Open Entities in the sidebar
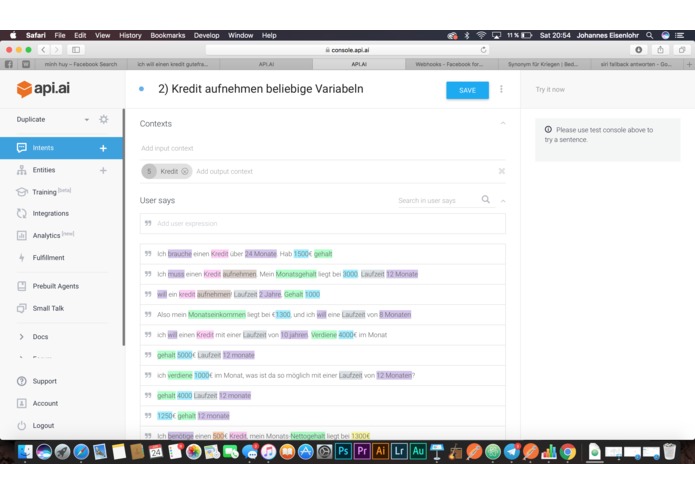Screen dimensions: 695x494 (x=44, y=170)
